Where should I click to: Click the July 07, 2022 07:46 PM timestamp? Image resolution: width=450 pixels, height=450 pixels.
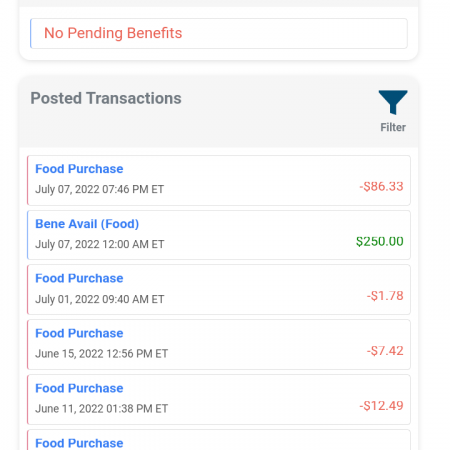coord(100,189)
